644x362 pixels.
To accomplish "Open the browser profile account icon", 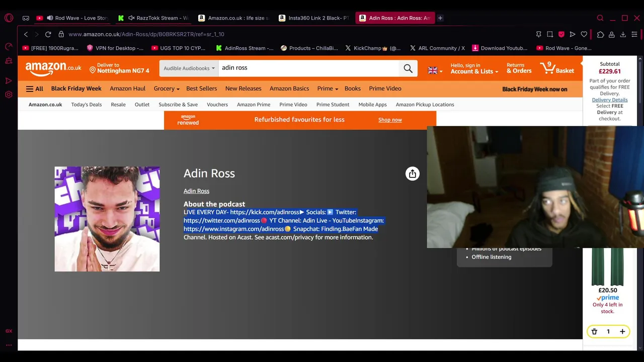I will click(x=612, y=34).
